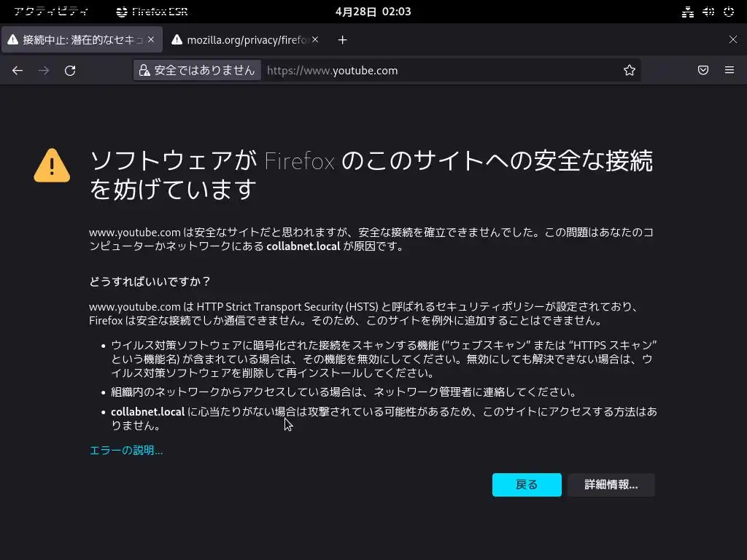This screenshot has width=747, height=560.
Task: Bookmark this page with the star icon
Action: [630, 71]
